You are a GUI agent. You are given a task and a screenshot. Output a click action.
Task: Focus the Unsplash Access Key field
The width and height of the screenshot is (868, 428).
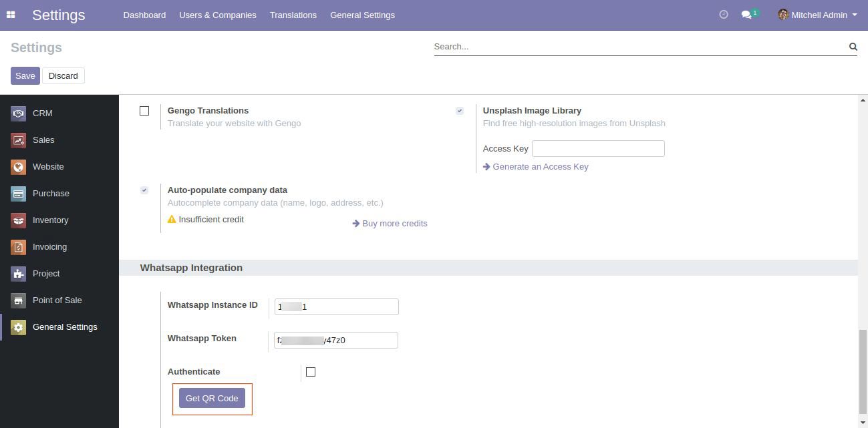[598, 148]
